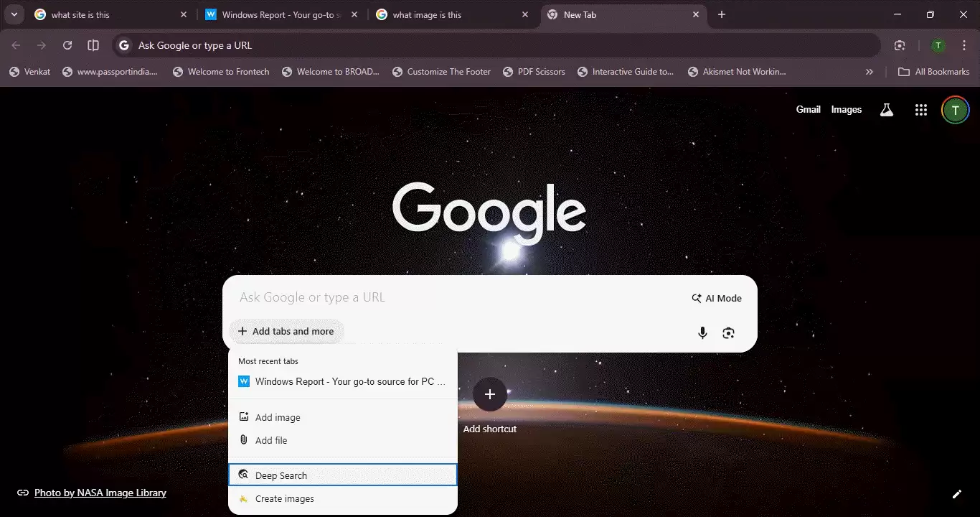Click the Add shortcut button

(490, 394)
